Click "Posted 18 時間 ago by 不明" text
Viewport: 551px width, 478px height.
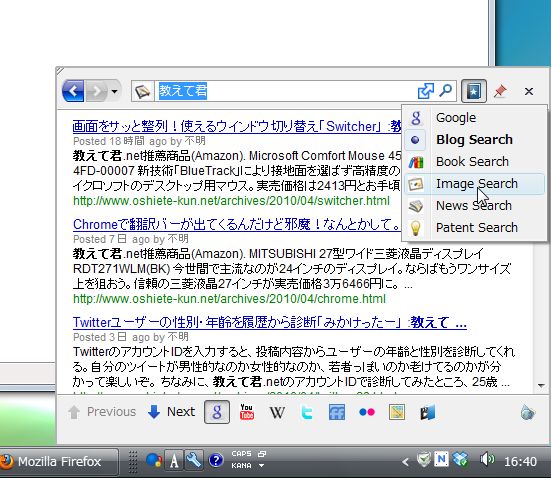139,141
